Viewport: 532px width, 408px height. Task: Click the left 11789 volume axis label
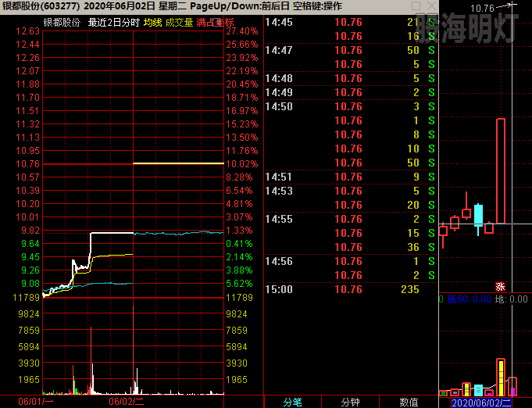pyautogui.click(x=26, y=298)
